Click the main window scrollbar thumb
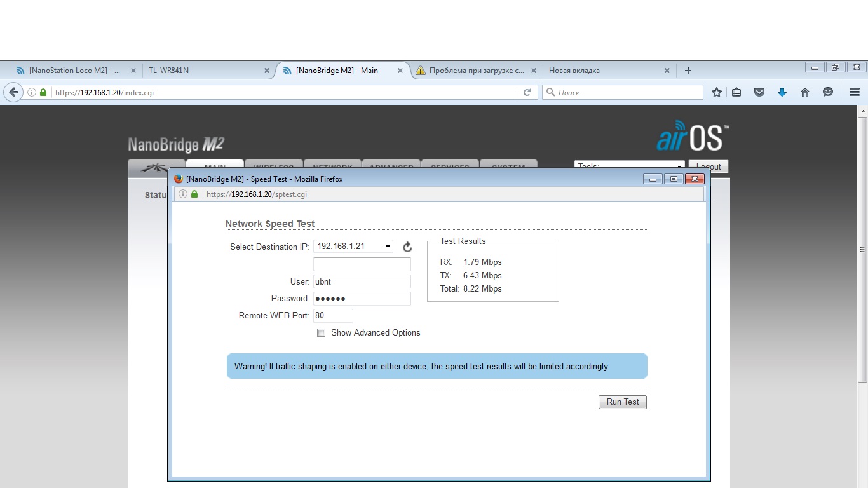Viewport: 868px width, 488px height. pos(862,249)
